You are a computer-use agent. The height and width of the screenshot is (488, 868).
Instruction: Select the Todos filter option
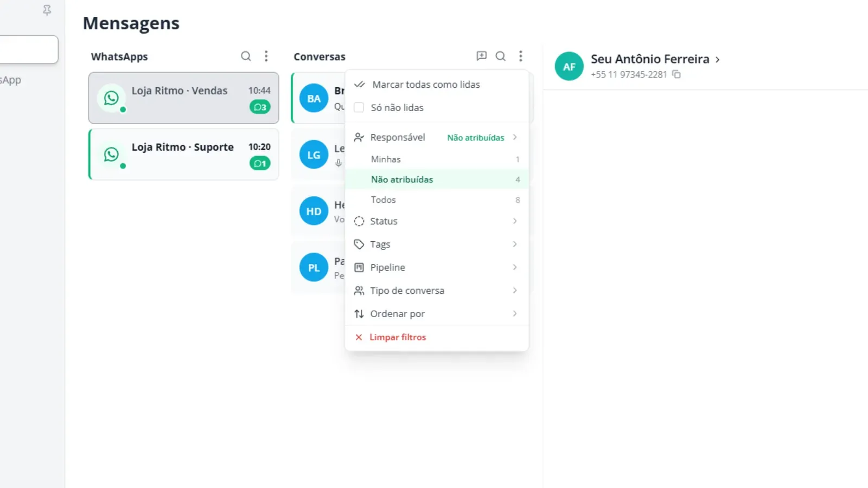(437, 200)
